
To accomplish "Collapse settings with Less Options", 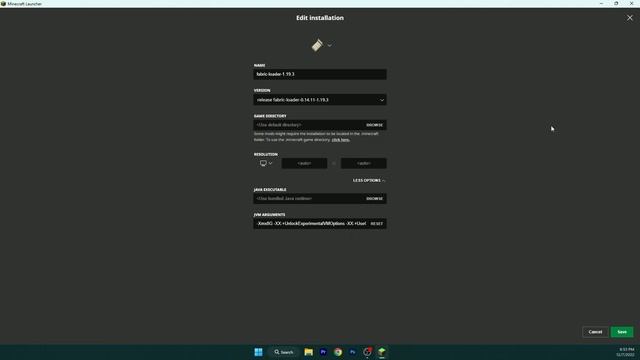I will pos(369,180).
